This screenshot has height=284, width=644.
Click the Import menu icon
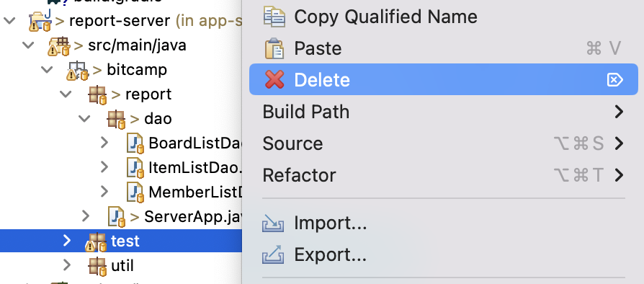[x=273, y=223]
